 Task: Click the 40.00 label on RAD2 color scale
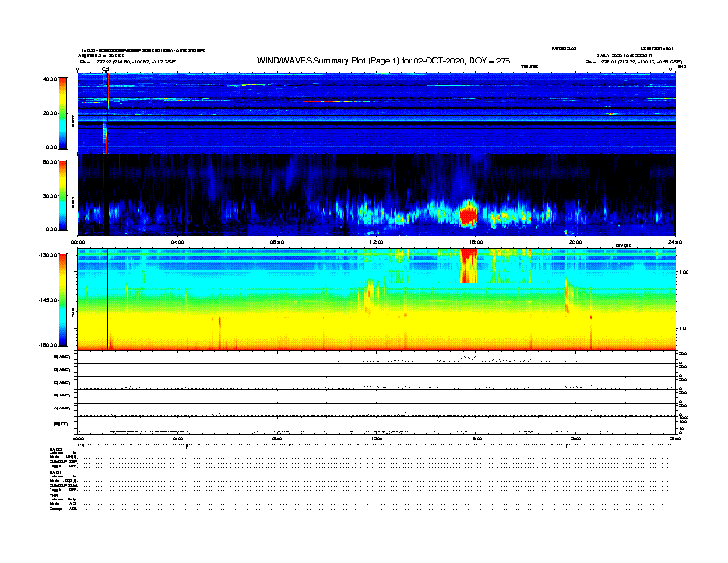pos(50,79)
